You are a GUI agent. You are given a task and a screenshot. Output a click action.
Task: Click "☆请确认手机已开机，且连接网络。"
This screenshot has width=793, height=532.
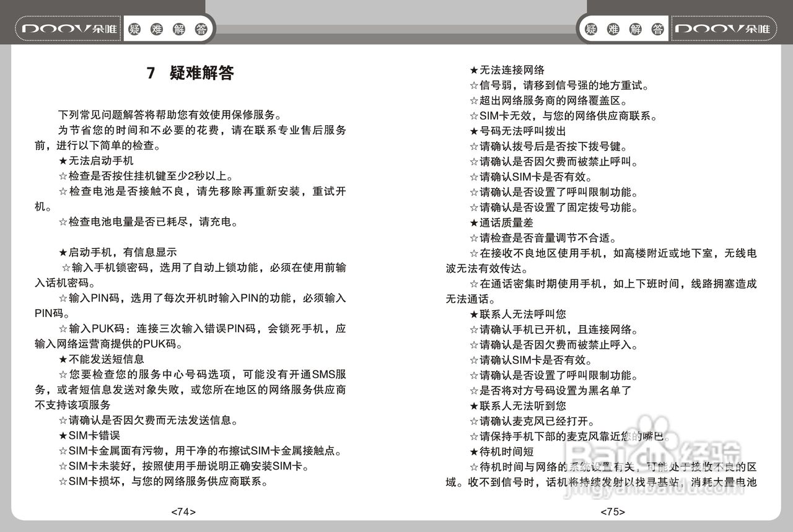tap(554, 329)
